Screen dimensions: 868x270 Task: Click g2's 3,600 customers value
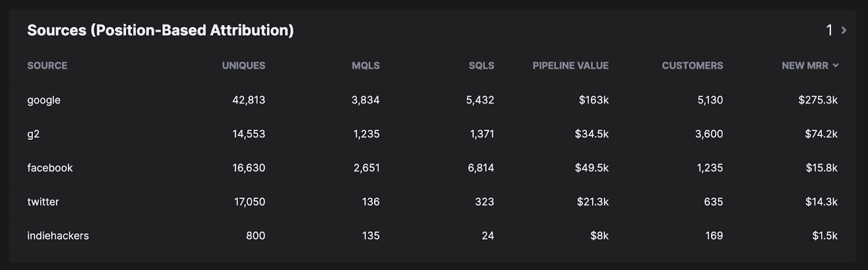coord(709,134)
